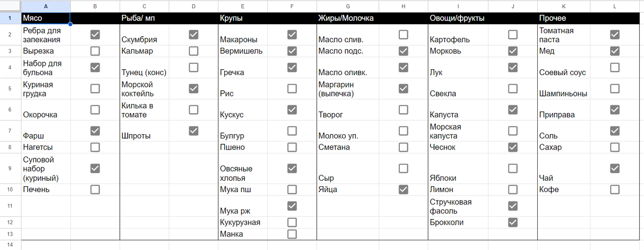Select the row 7 header
The height and width of the screenshot is (250, 644).
(10, 131)
